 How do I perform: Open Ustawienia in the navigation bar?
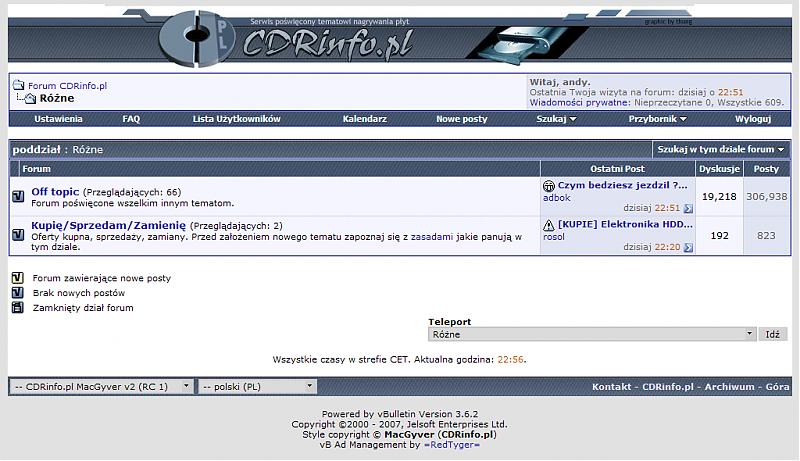point(58,119)
